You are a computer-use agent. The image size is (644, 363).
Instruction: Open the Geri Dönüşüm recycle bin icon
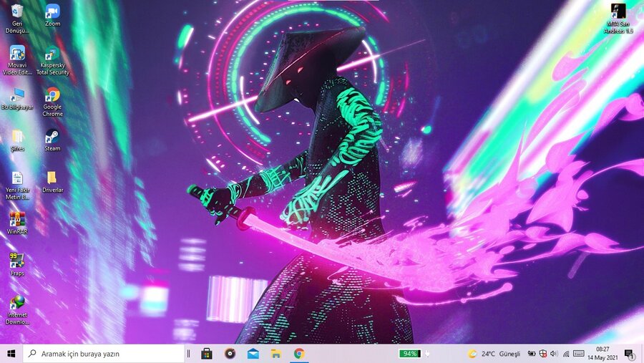[x=17, y=19]
